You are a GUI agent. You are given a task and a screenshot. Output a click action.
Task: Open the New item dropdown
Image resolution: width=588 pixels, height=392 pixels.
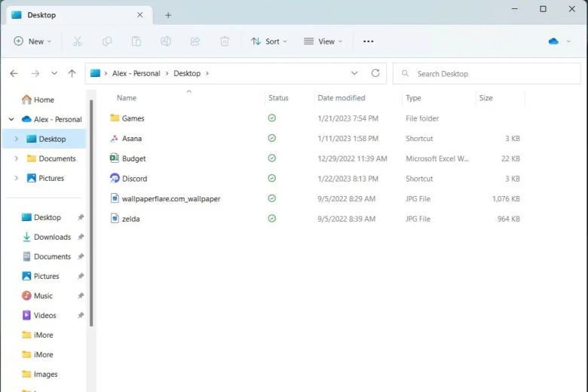pyautogui.click(x=33, y=41)
